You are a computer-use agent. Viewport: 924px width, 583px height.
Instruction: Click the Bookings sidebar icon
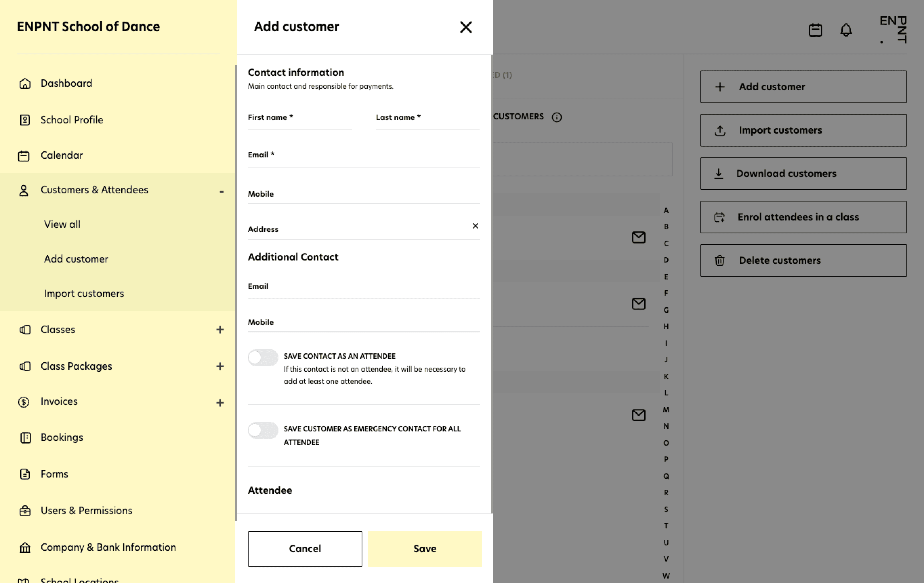[x=25, y=438]
